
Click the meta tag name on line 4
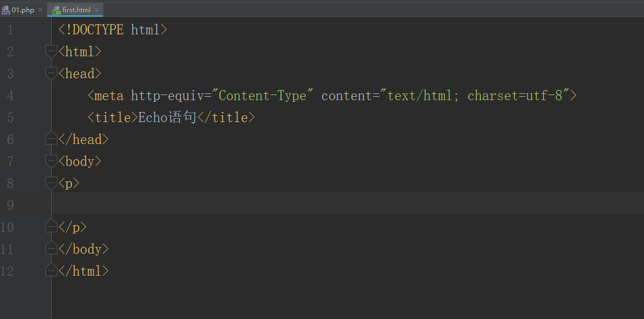point(109,96)
